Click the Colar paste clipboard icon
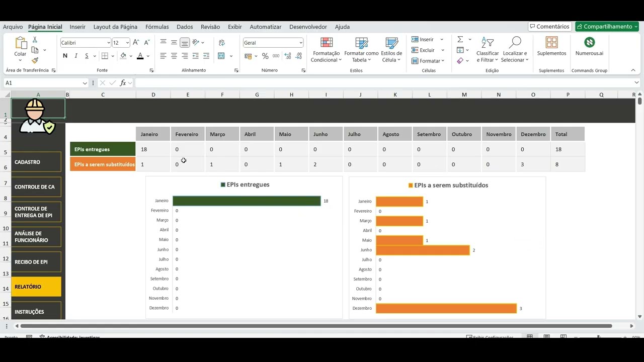Screen dimensions: 644x362 click(x=20, y=43)
